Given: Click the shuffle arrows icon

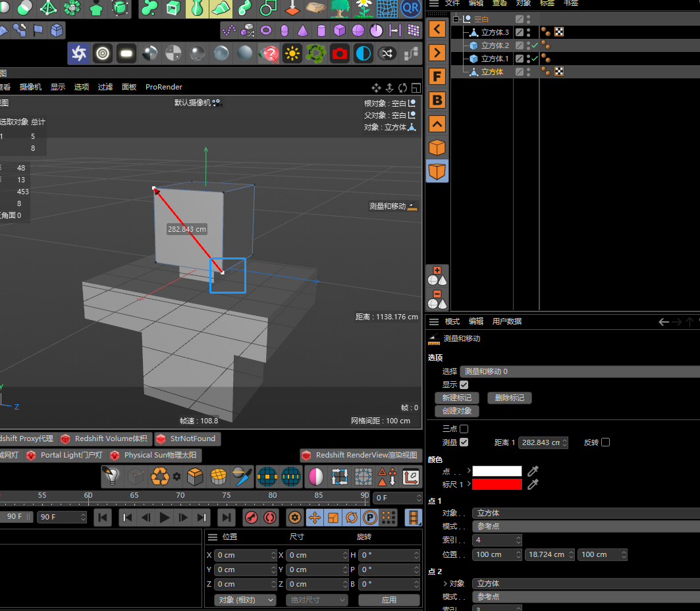Looking at the screenshot, I should 387,53.
